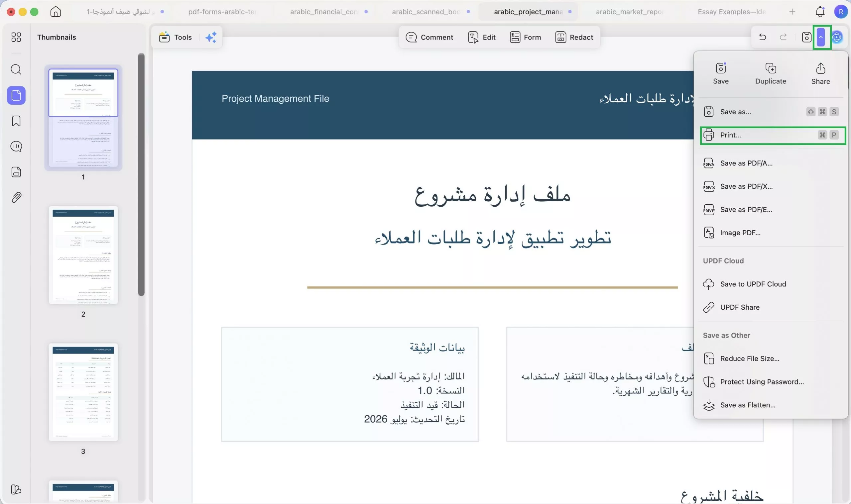Open the thumbnail grid view icon
Screen dimensions: 851x504
[x=16, y=37]
